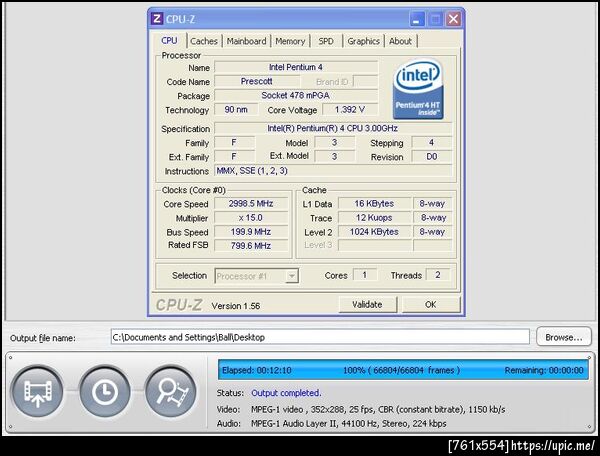Click the 'Version 1.56' text

[x=236, y=306]
